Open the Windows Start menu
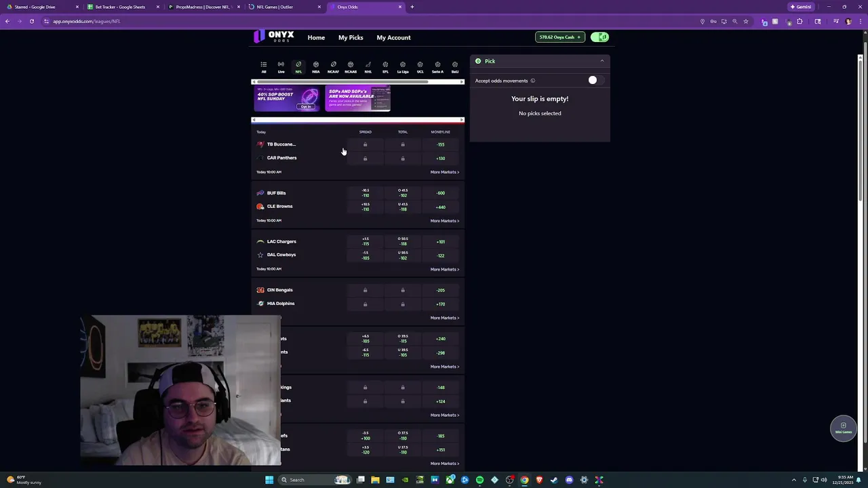The width and height of the screenshot is (868, 488). 269,480
